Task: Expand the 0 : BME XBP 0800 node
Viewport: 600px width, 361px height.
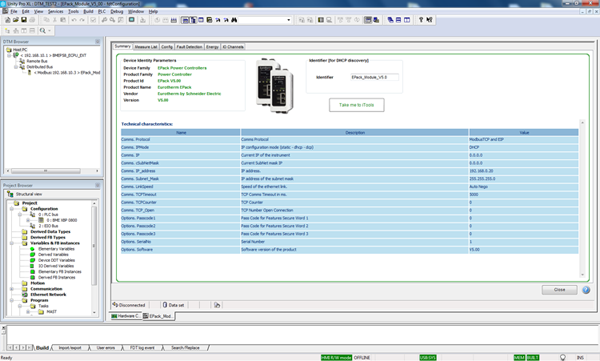Action: click(x=28, y=221)
